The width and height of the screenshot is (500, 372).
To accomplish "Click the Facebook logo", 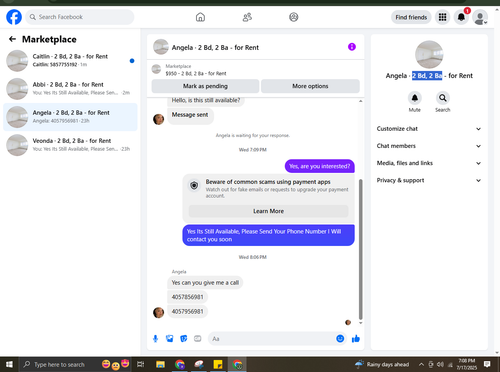I will pyautogui.click(x=14, y=17).
